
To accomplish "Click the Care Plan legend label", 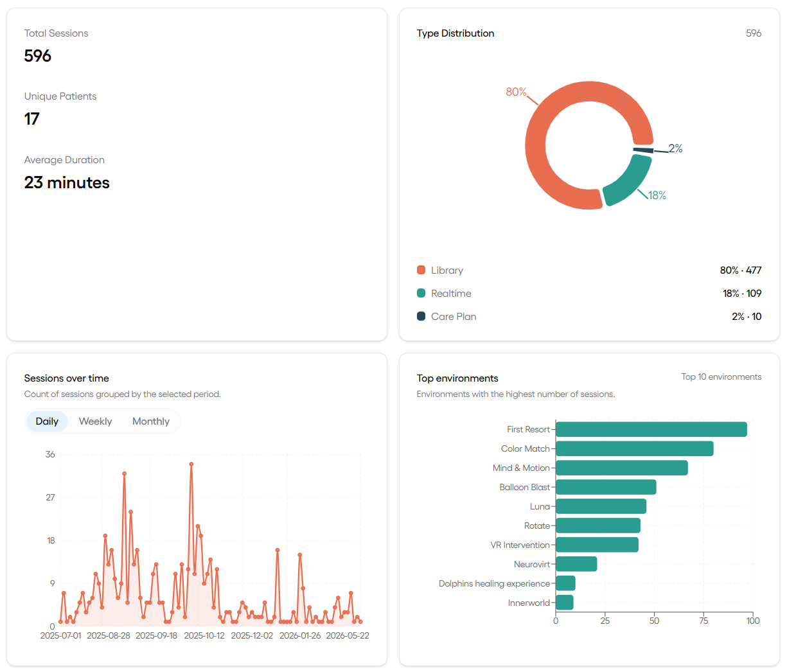I will (454, 317).
